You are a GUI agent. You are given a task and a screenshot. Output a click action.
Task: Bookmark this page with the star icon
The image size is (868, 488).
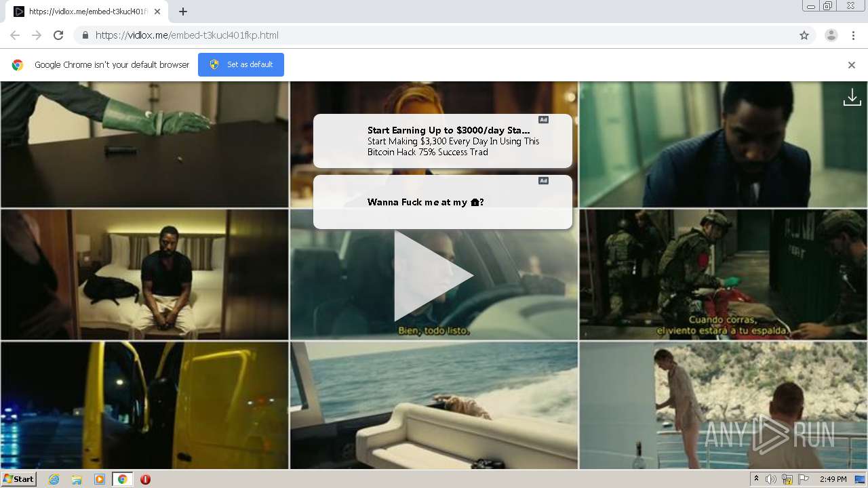804,35
